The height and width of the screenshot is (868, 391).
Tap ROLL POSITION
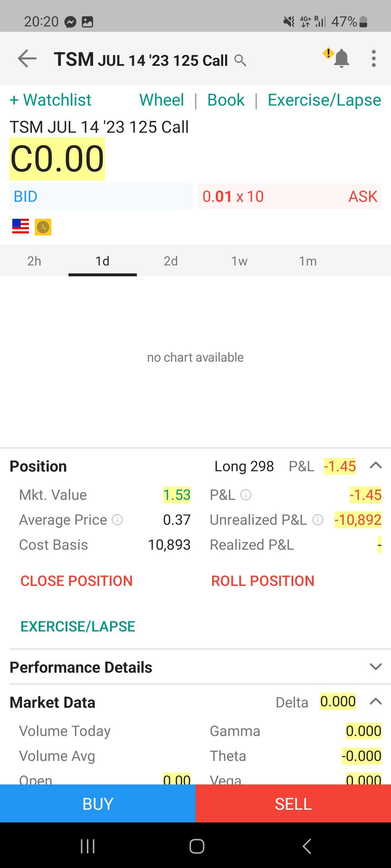point(263,581)
